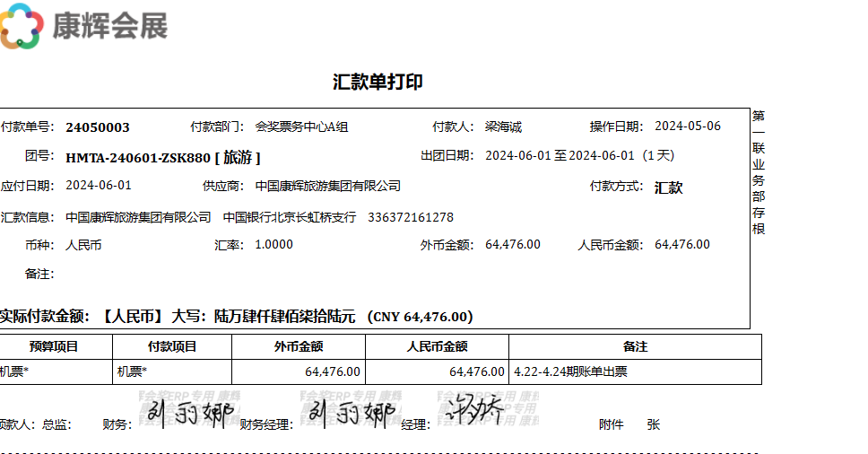Click the 预算项目 column header
The width and height of the screenshot is (868, 454).
54,346
